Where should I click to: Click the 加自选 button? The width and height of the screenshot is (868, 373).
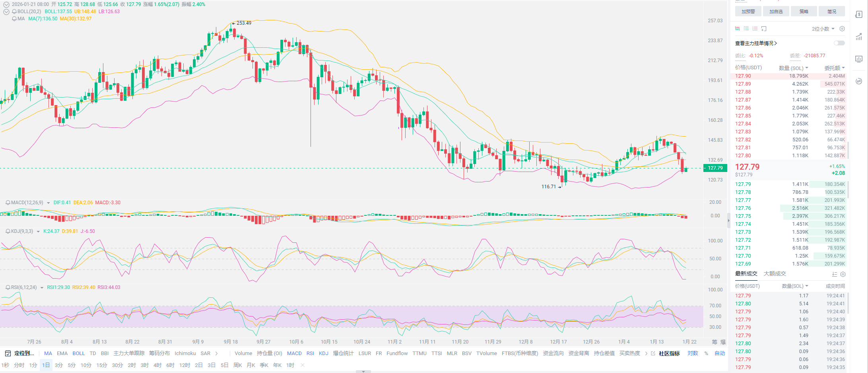[776, 12]
